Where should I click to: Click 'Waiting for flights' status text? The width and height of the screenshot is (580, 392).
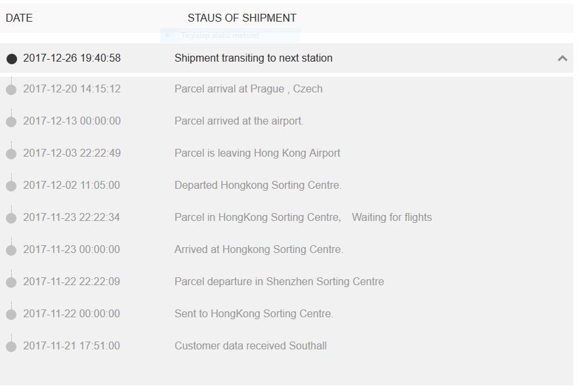tap(392, 218)
